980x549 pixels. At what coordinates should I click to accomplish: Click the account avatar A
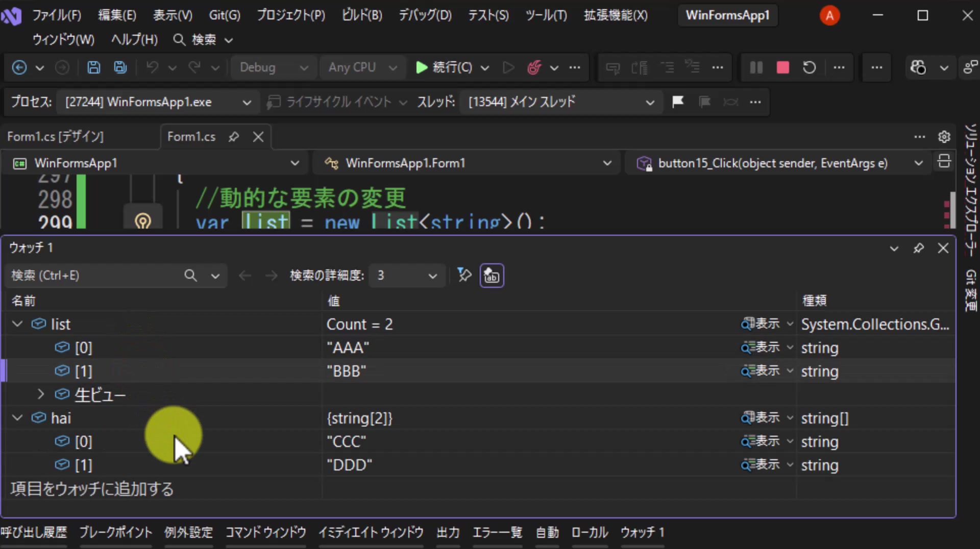[x=829, y=15]
